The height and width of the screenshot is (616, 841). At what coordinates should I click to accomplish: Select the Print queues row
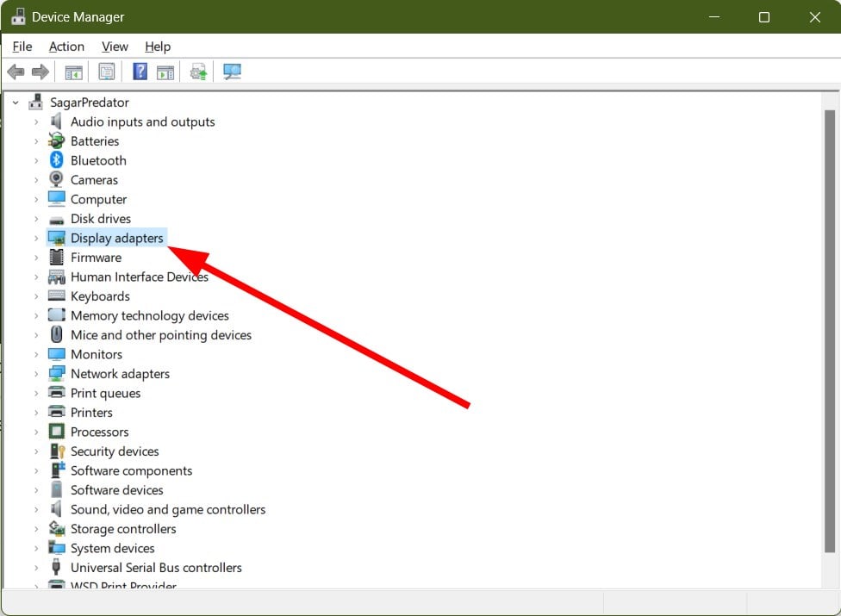95,393
